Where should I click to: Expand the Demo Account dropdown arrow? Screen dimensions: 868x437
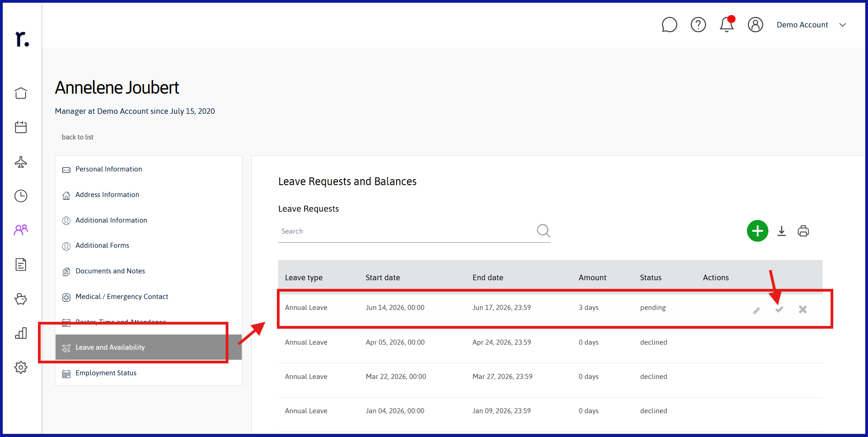pyautogui.click(x=843, y=25)
